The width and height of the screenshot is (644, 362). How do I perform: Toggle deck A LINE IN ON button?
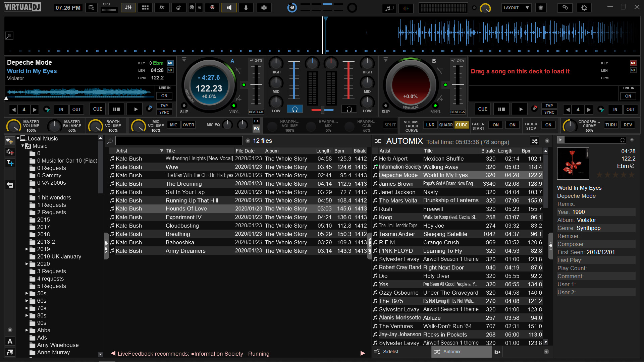coord(164,96)
